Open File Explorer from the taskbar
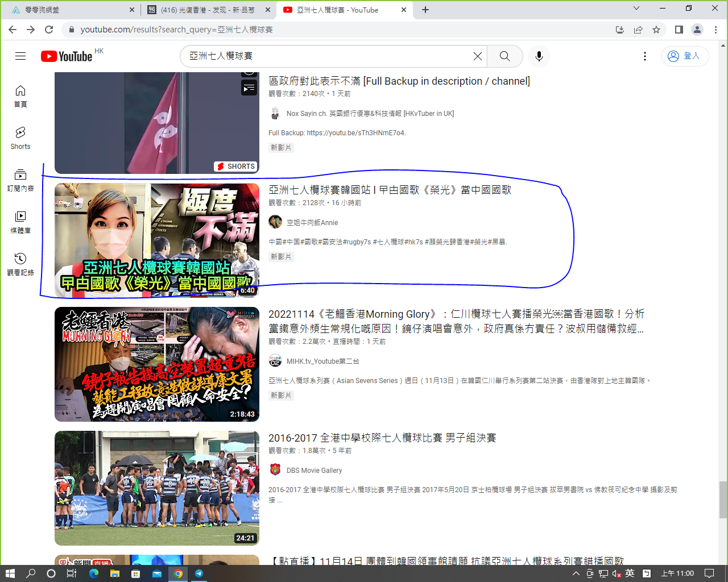The height and width of the screenshot is (582, 728). (115, 573)
